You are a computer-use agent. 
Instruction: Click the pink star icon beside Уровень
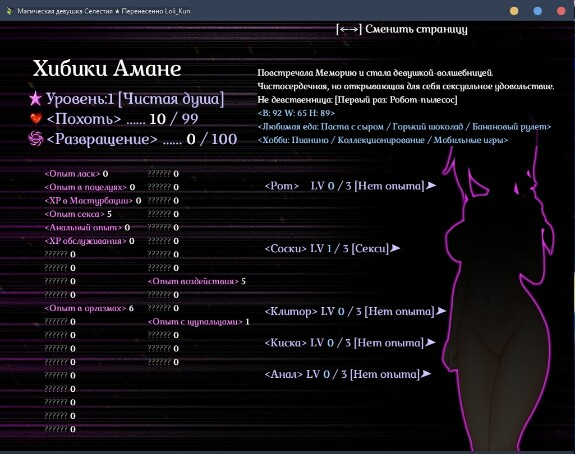36,99
